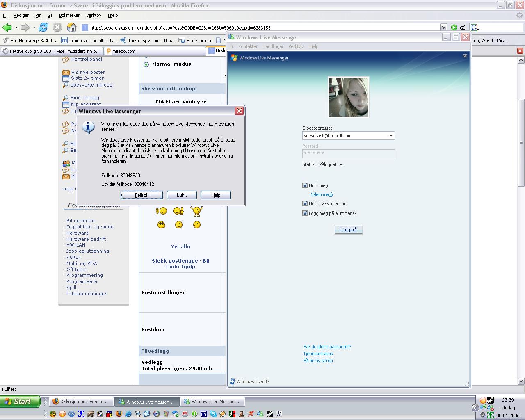Click the Windows Start button

coord(20,402)
